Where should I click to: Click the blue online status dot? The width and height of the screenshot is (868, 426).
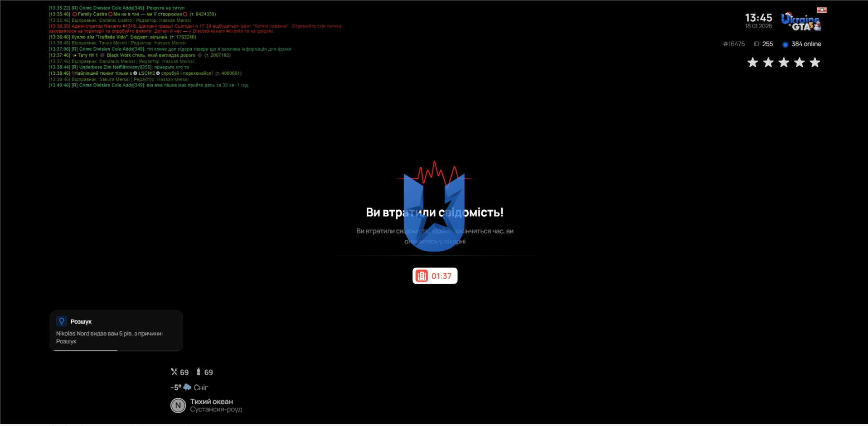point(785,44)
